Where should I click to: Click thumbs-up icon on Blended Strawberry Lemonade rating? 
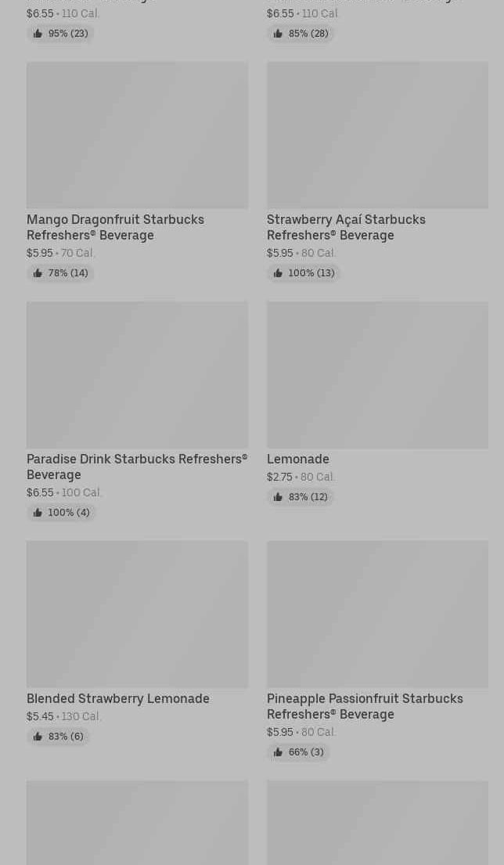pyautogui.click(x=38, y=737)
